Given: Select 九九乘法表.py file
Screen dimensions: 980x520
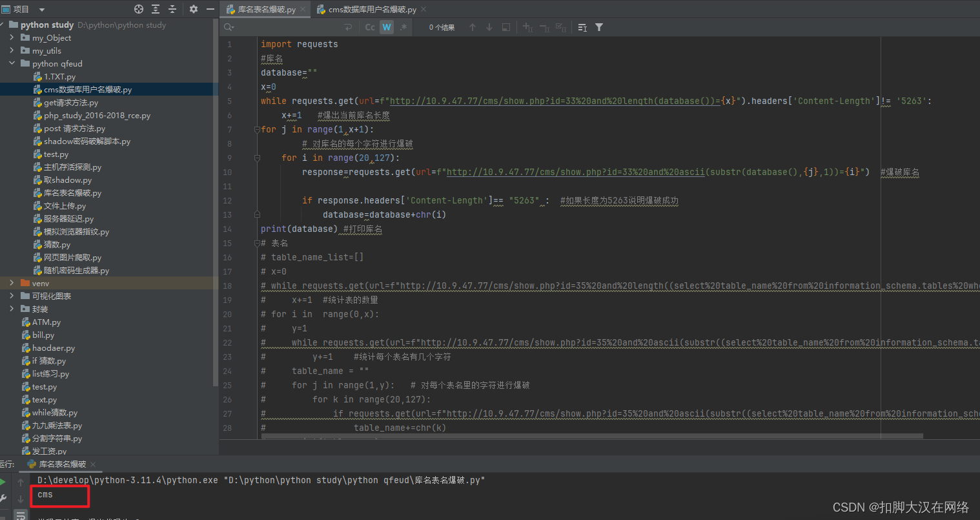Looking at the screenshot, I should [57, 425].
